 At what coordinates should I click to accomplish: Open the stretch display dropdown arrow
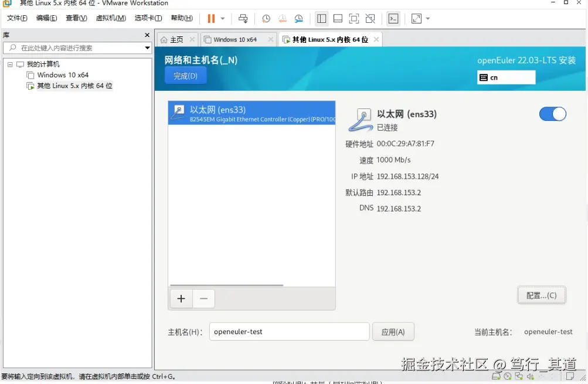[x=428, y=18]
